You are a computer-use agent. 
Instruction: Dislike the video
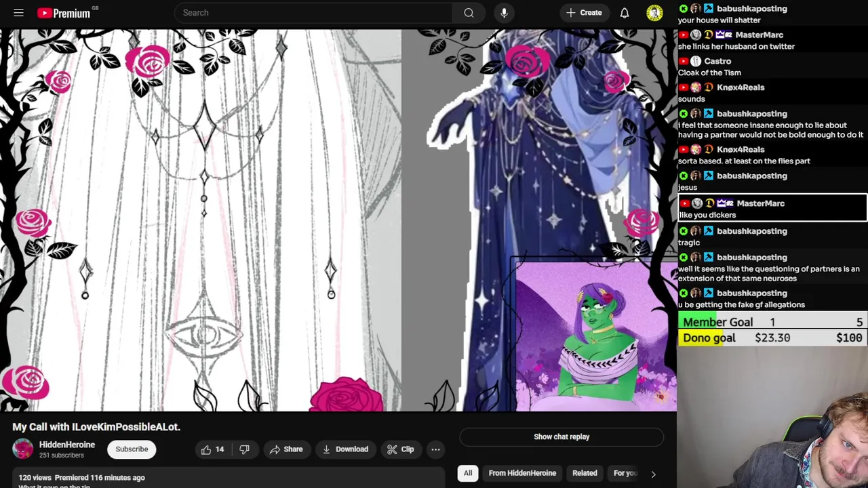click(x=245, y=449)
